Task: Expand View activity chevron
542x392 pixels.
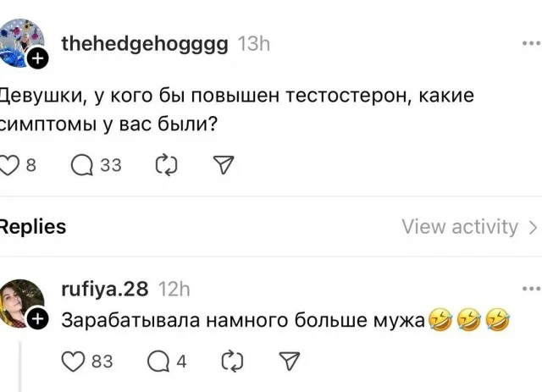Action: pyautogui.click(x=533, y=227)
